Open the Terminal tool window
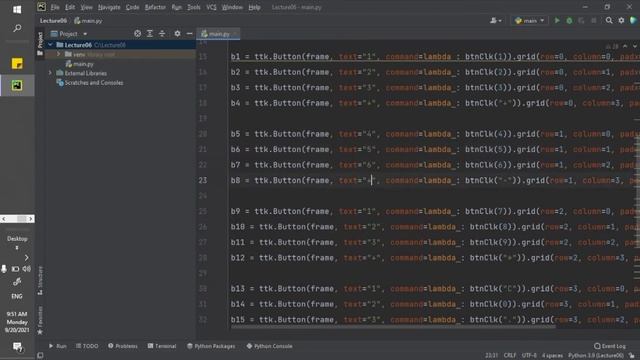The height and width of the screenshot is (360, 640). (162, 346)
